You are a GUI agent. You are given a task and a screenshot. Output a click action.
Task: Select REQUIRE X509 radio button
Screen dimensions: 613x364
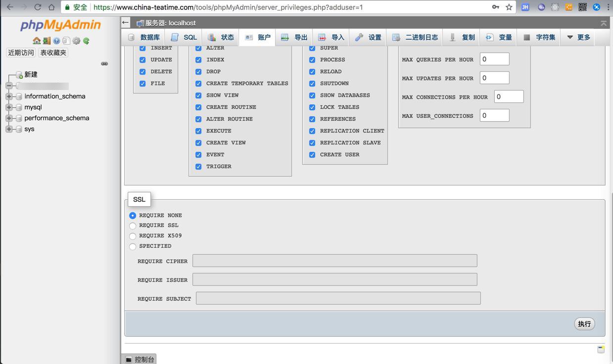click(133, 236)
